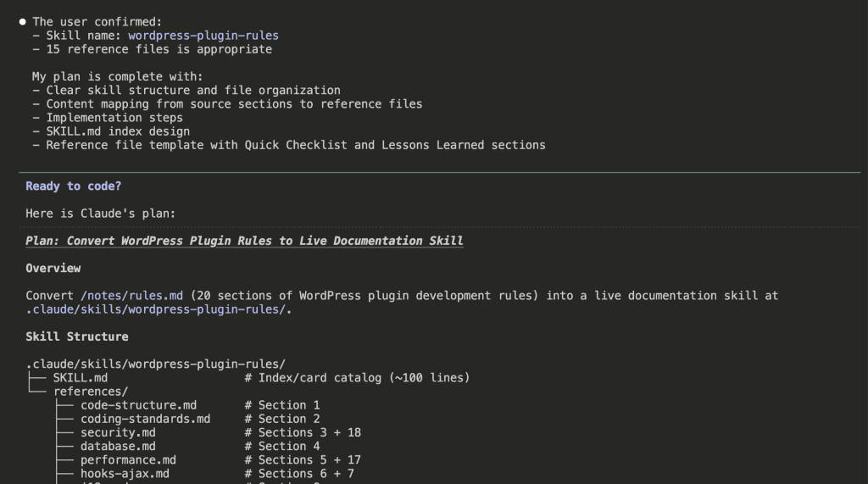Click the plan title 'Plan: Convert WordPress Plugin Rules'
This screenshot has height=484, width=868.
pyautogui.click(x=244, y=241)
